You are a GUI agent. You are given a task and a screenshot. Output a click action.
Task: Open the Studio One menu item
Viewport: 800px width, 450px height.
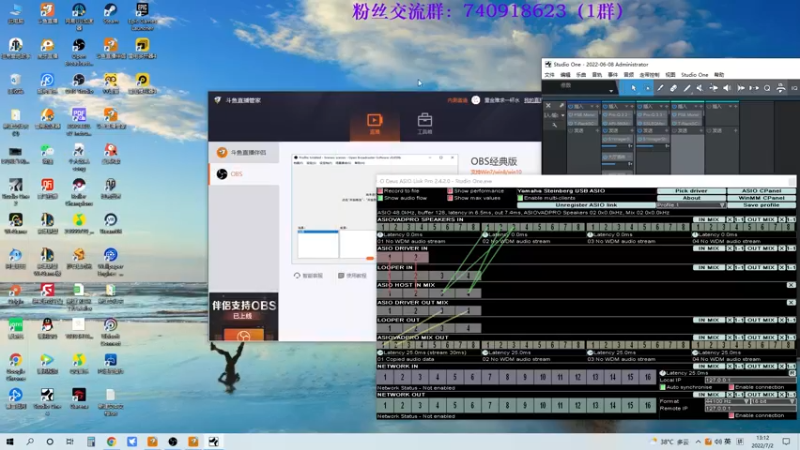[x=694, y=75]
